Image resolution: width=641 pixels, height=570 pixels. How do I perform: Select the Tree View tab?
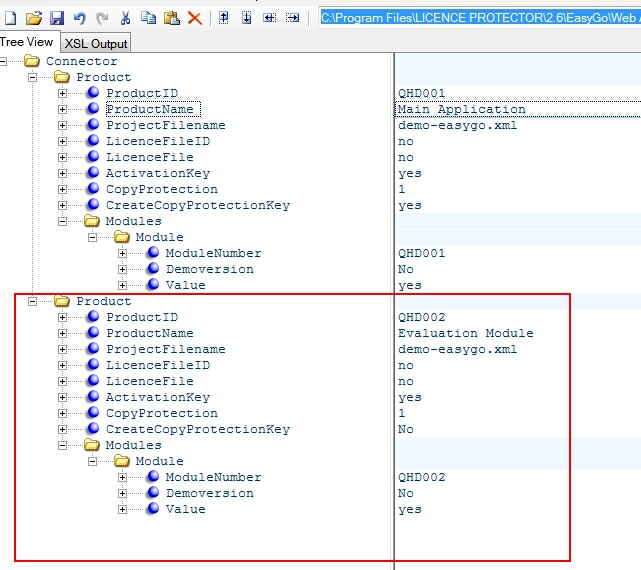pos(28,42)
